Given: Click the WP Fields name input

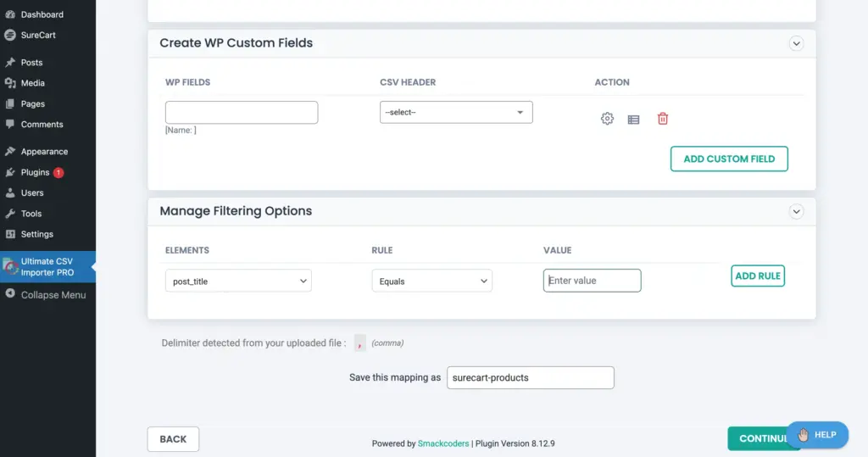Looking at the screenshot, I should click(242, 113).
